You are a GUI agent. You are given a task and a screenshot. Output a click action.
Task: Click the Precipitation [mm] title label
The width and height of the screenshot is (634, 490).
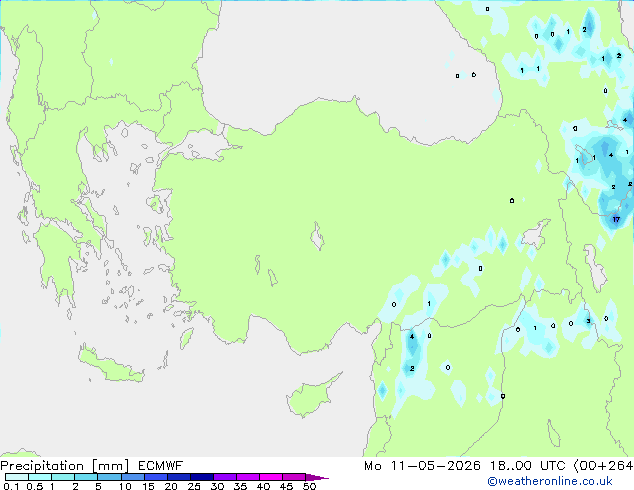(x=65, y=466)
